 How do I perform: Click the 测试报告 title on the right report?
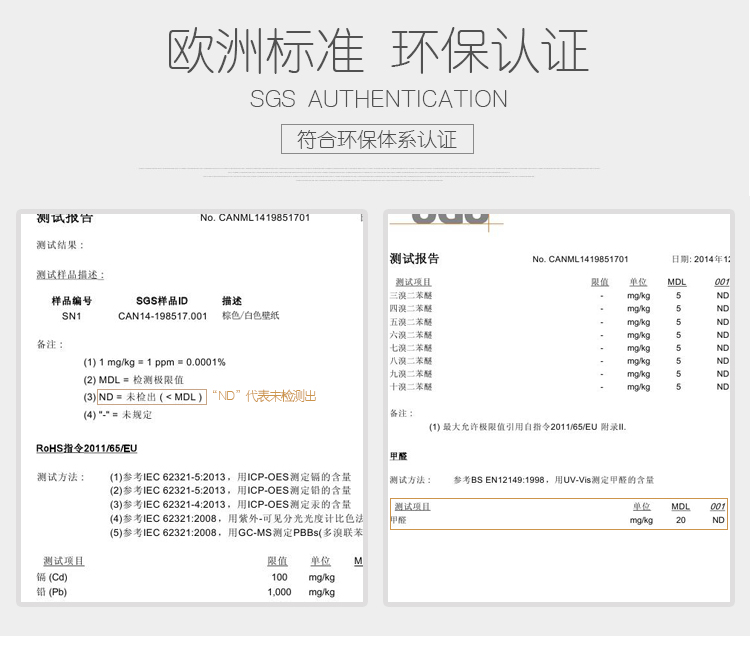(414, 259)
